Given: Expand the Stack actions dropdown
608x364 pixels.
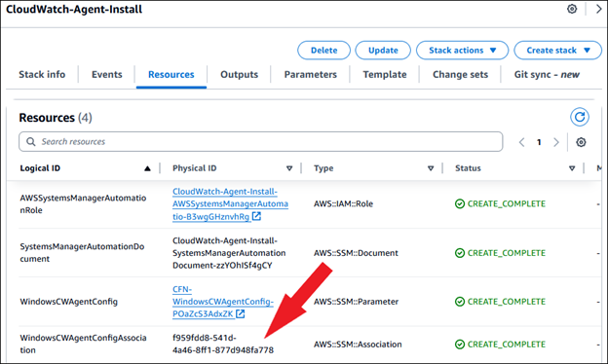Looking at the screenshot, I should pyautogui.click(x=462, y=51).
